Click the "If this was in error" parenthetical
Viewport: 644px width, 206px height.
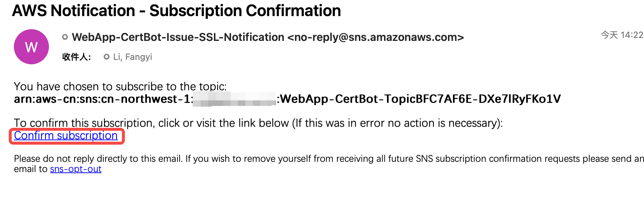(398, 123)
